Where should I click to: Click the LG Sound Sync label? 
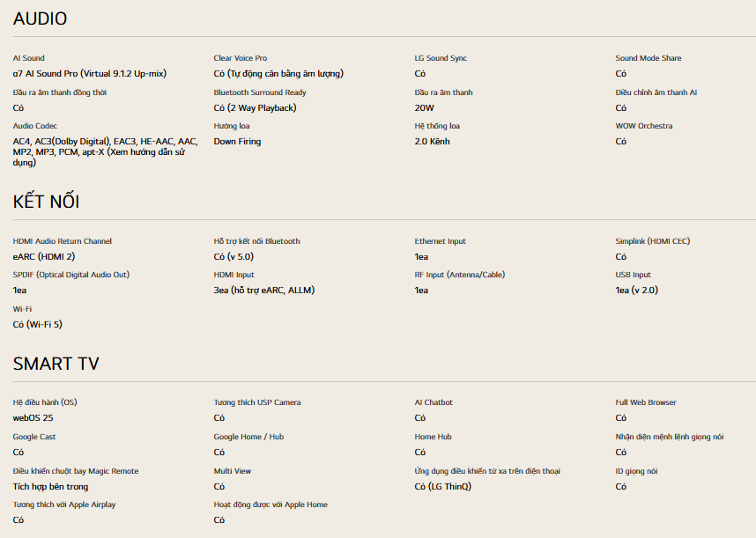tap(441, 58)
